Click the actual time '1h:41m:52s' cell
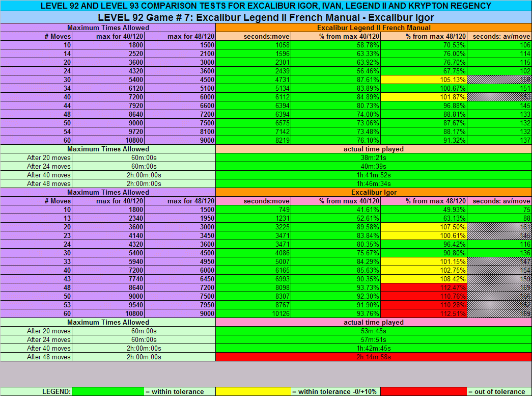Screen dimensions: 532x396 (374, 175)
